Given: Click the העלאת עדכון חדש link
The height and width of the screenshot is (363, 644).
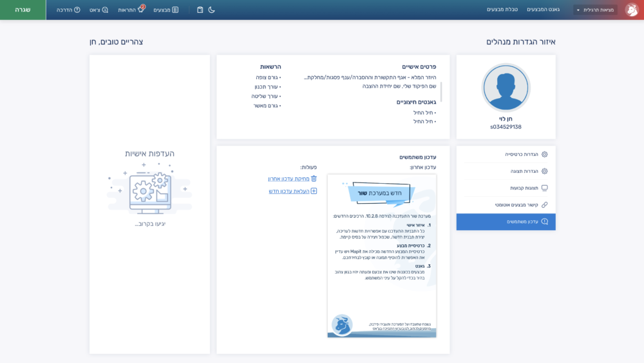Looking at the screenshot, I should point(289,191).
